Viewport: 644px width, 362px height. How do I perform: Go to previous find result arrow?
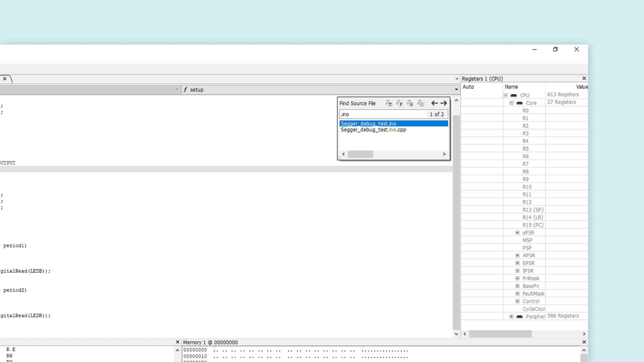(434, 103)
